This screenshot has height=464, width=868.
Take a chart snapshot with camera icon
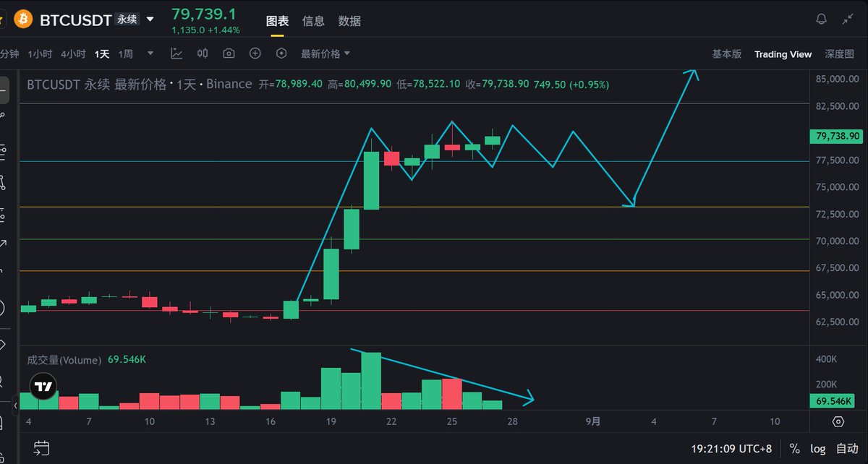tap(229, 53)
